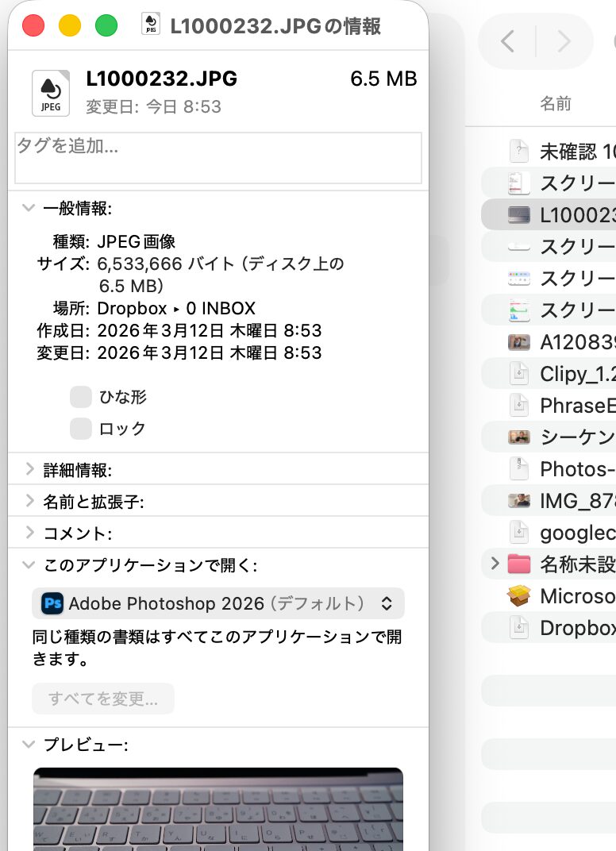Viewport: 616px width, 851px height.
Task: Click the Finder forward arrow
Action: tap(564, 41)
